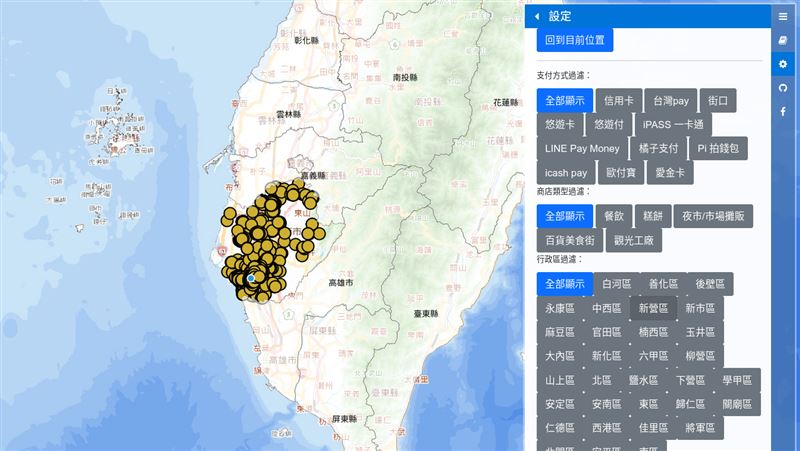
Task: Filter district by 中西區
Action: pyautogui.click(x=607, y=308)
